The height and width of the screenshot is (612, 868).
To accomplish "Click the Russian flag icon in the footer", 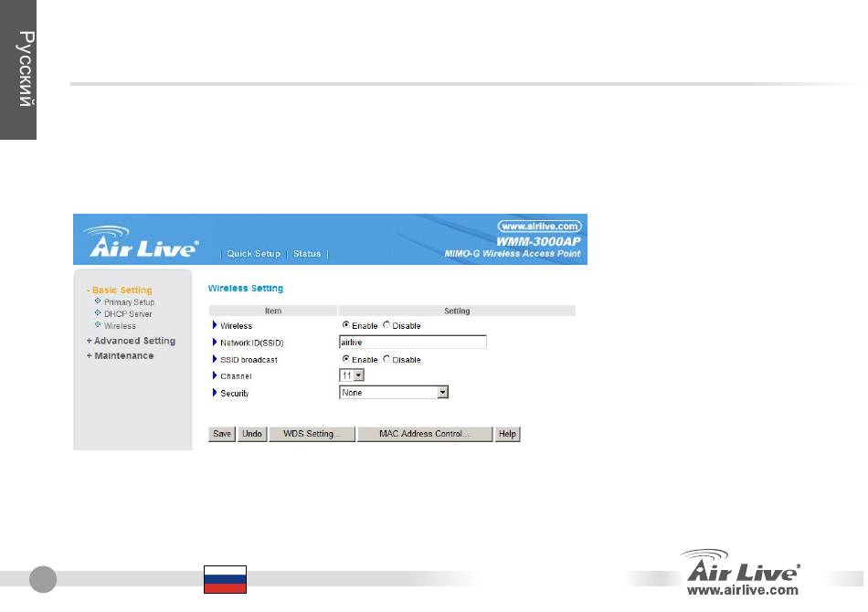I will pyautogui.click(x=226, y=579).
